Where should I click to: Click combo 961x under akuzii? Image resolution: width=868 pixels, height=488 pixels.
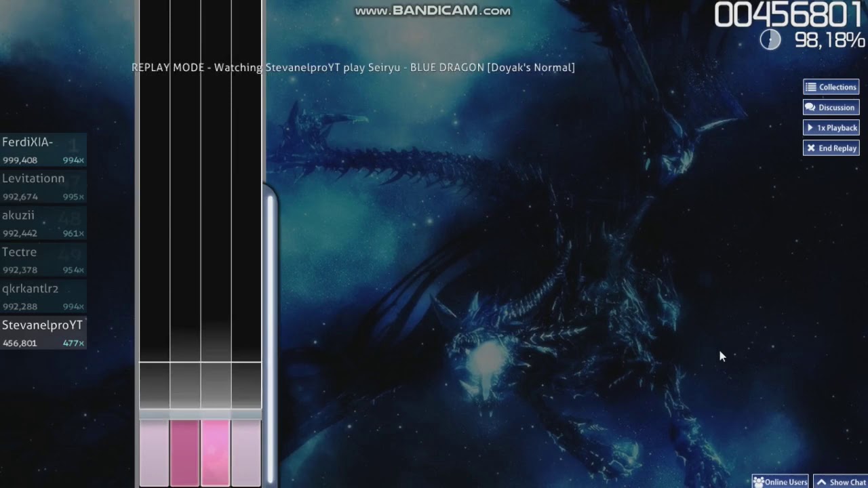pos(73,233)
